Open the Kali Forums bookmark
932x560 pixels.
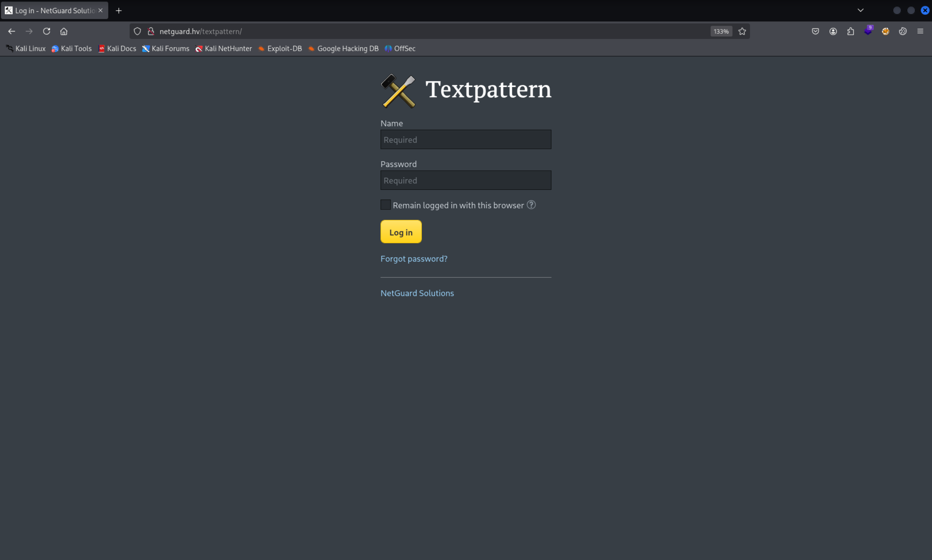166,48
